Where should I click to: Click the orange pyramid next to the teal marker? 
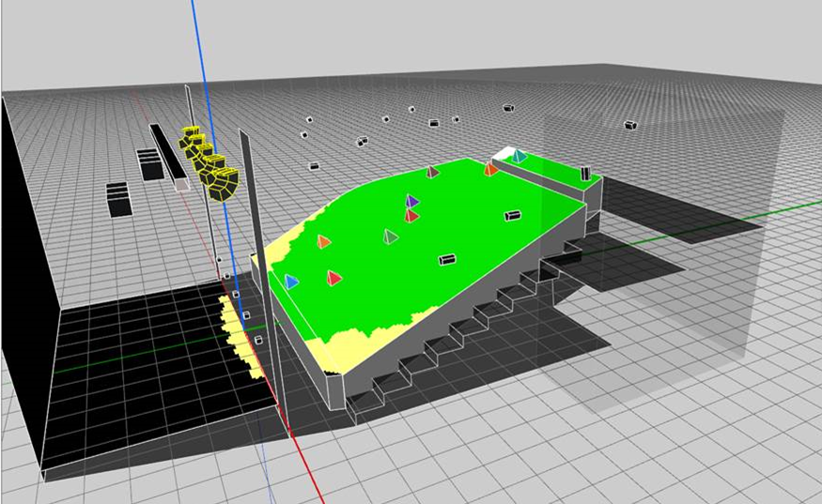[x=489, y=169]
